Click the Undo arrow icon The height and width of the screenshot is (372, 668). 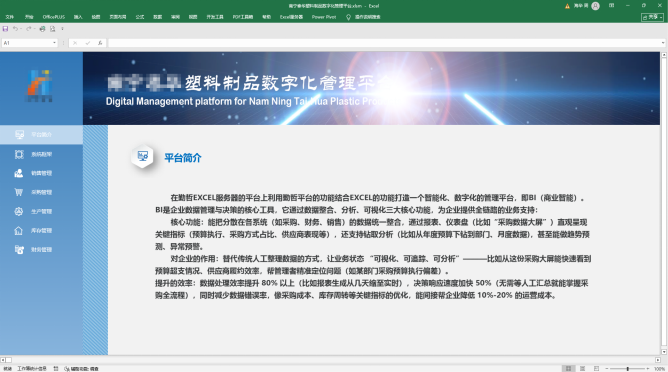coord(15,29)
